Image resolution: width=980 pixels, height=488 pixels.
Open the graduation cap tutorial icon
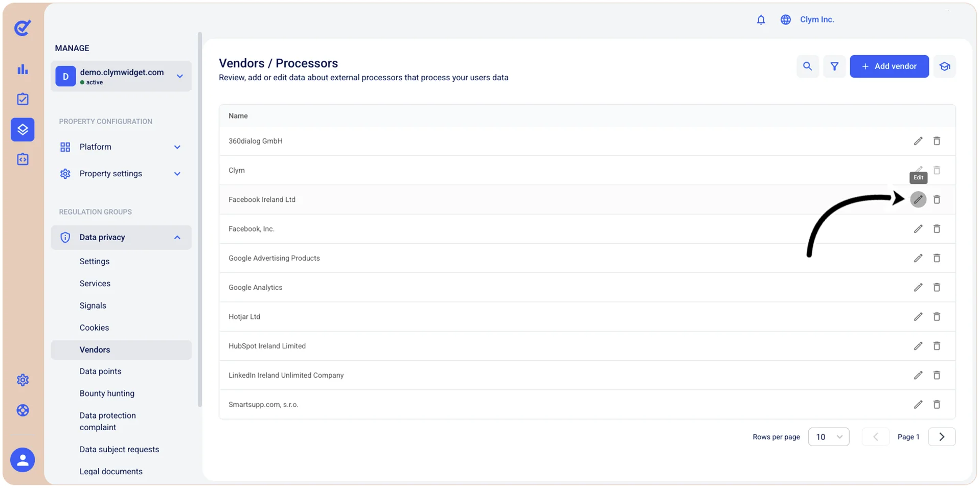pos(945,66)
